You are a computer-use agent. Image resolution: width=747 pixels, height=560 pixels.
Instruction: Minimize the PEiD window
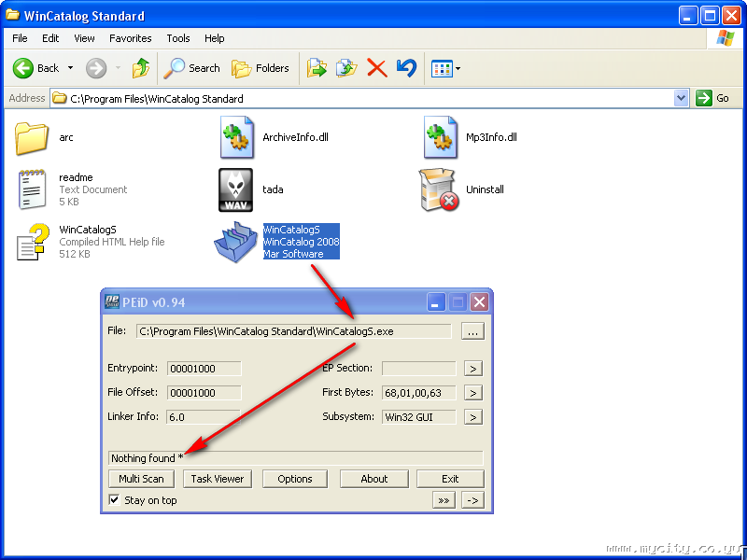435,301
